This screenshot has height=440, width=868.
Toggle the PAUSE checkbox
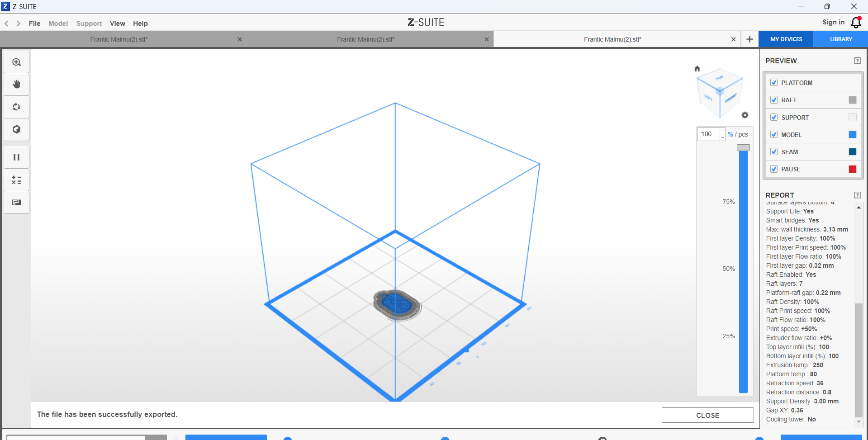[x=774, y=169]
